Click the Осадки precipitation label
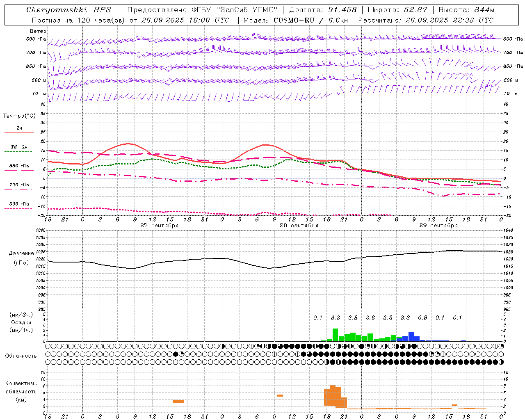The image size is (525, 420). [x=21, y=322]
